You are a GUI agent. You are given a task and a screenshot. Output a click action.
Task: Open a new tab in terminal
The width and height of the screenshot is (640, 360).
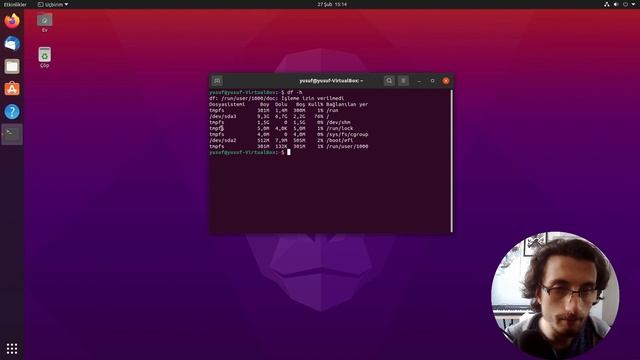(x=217, y=81)
